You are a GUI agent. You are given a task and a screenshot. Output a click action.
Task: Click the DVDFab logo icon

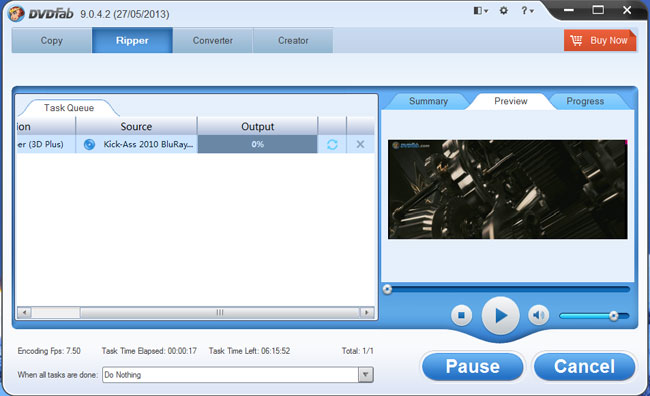(16, 14)
